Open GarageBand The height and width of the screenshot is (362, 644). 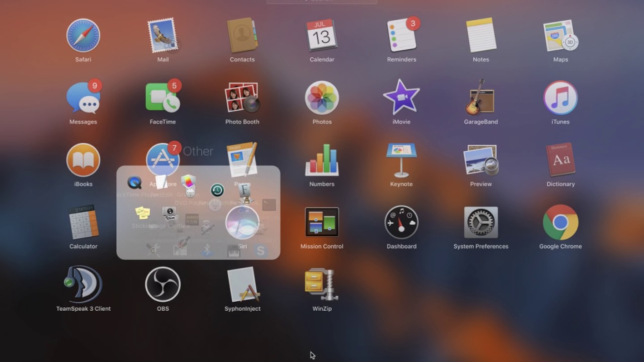coord(481,98)
